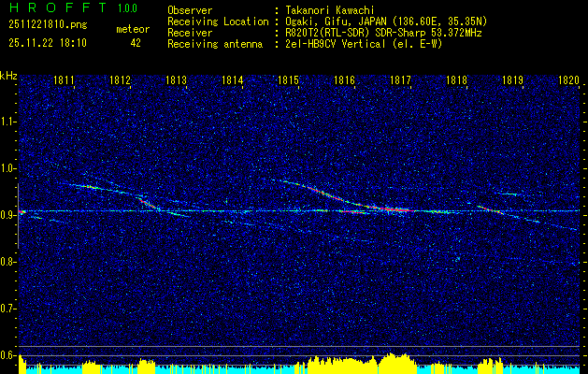
Task: Click the 0.7 frequency axis label
Action: [8, 309]
